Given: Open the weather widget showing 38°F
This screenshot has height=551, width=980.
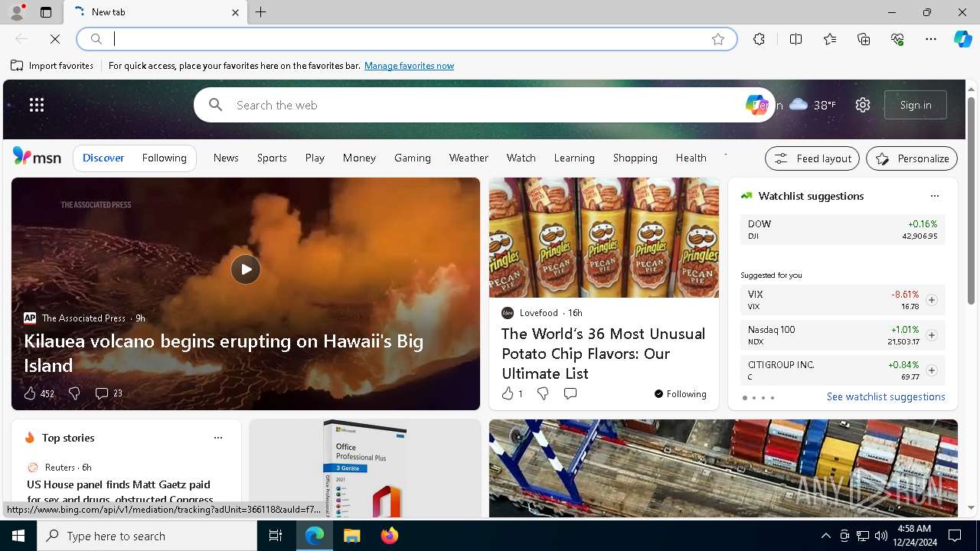Looking at the screenshot, I should coord(812,105).
